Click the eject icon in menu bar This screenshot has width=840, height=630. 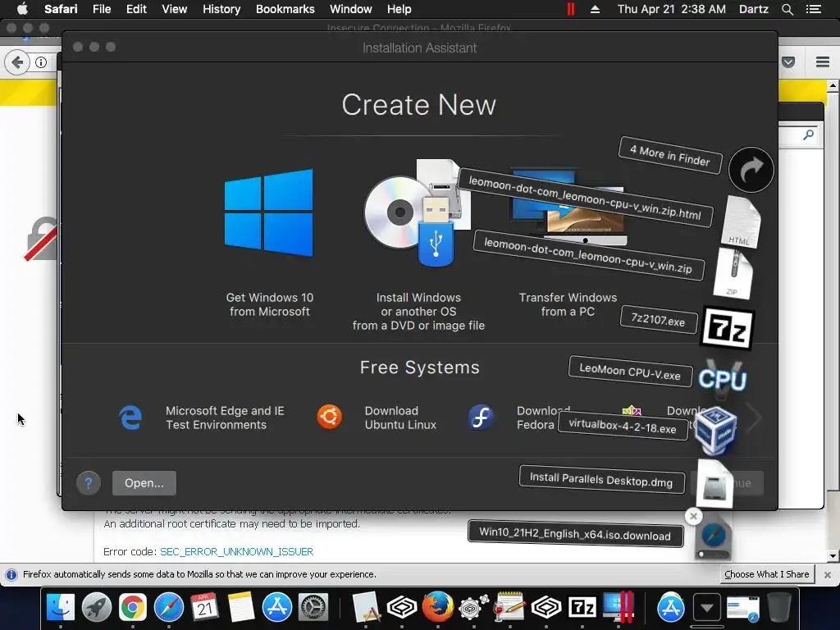click(x=595, y=9)
